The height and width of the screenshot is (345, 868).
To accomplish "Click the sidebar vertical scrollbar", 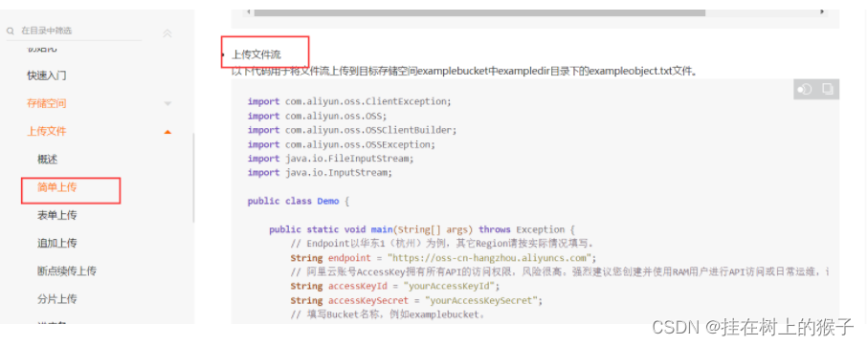I will [193, 177].
